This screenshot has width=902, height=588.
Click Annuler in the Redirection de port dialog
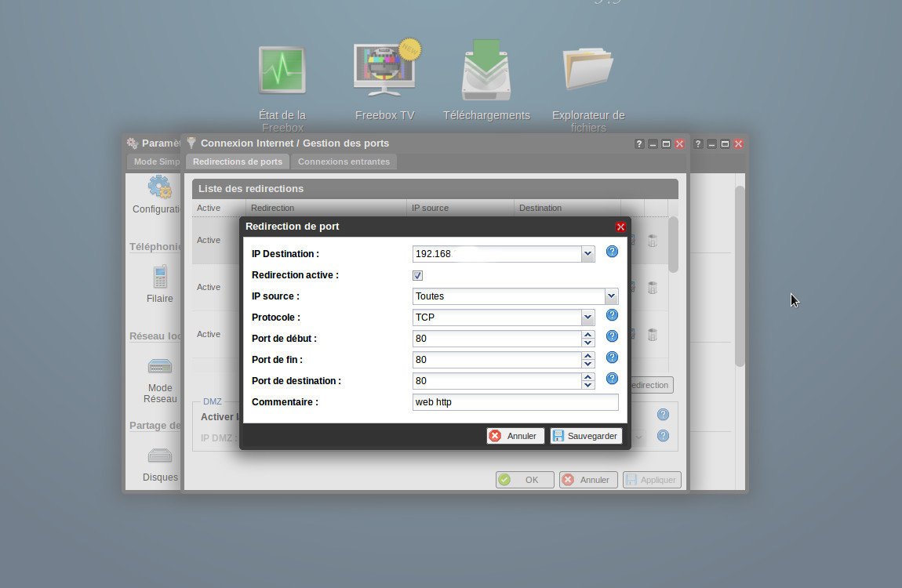(515, 436)
